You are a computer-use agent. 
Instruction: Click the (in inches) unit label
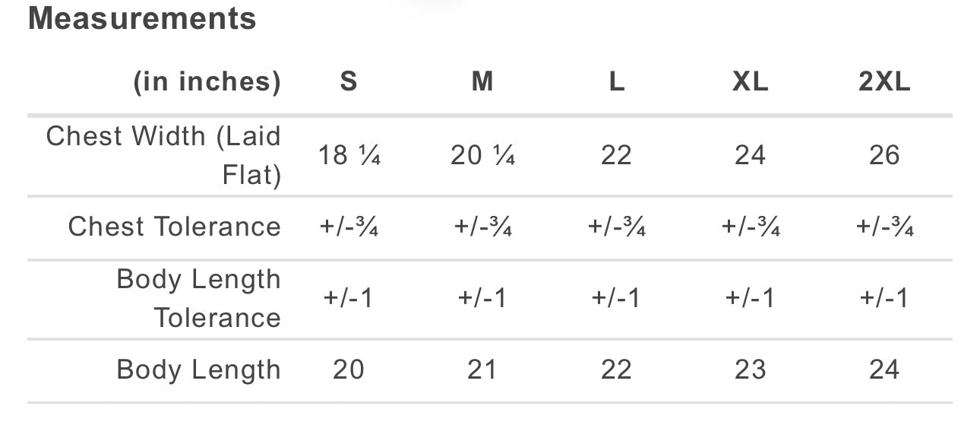point(207,81)
